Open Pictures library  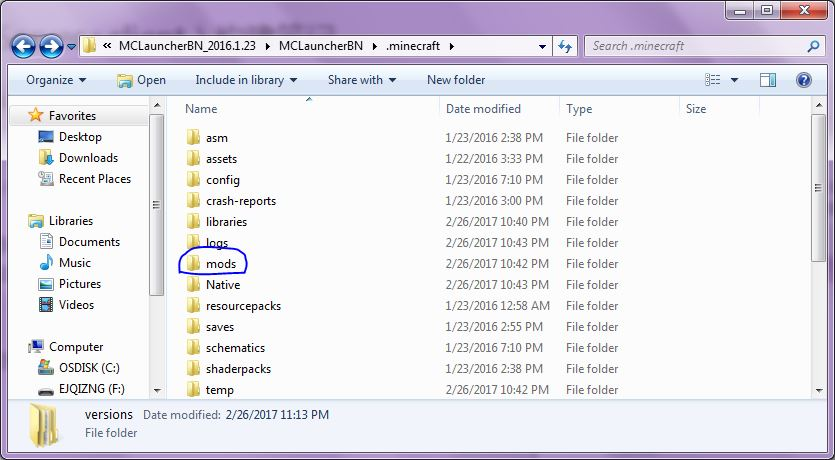[x=80, y=284]
